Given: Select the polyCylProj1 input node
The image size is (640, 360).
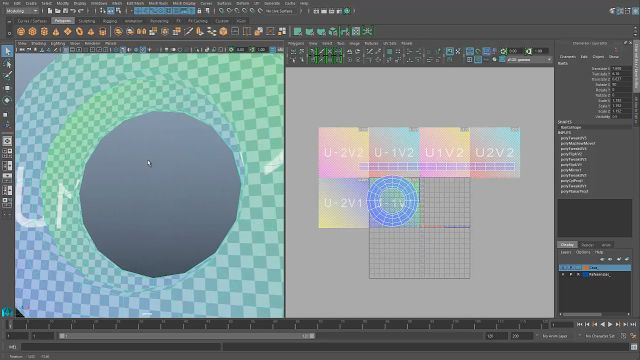Looking at the screenshot, I should (x=571, y=180).
